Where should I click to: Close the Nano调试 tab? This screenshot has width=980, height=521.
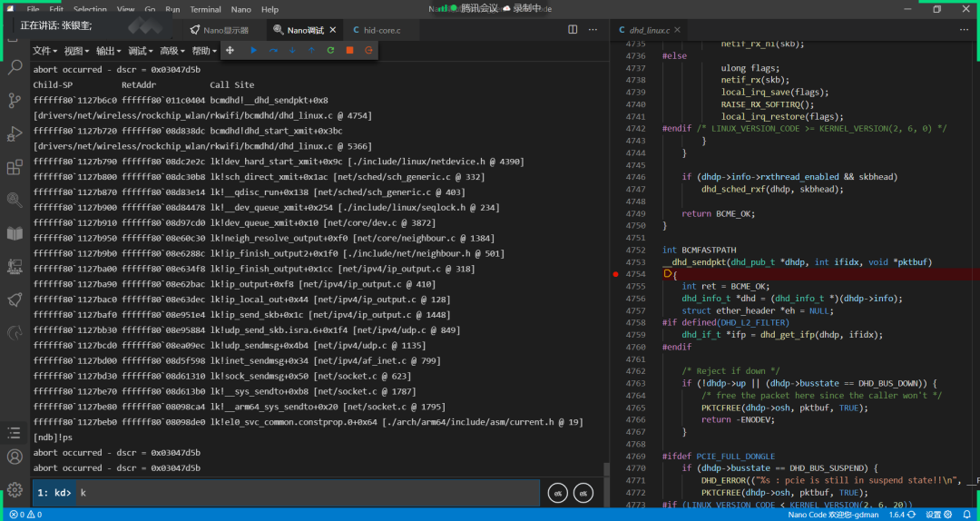tap(332, 30)
